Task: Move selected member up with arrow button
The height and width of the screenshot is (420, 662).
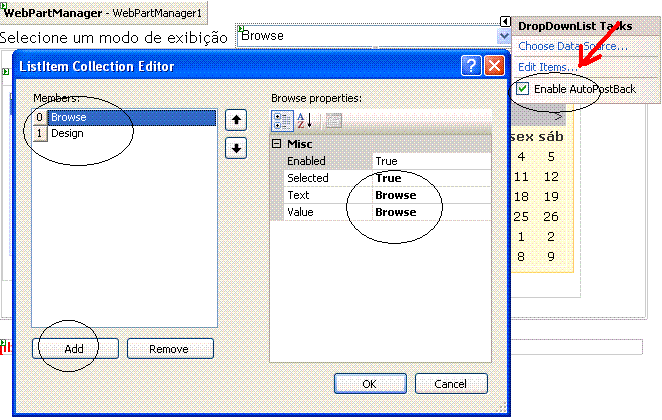Action: 236,120
